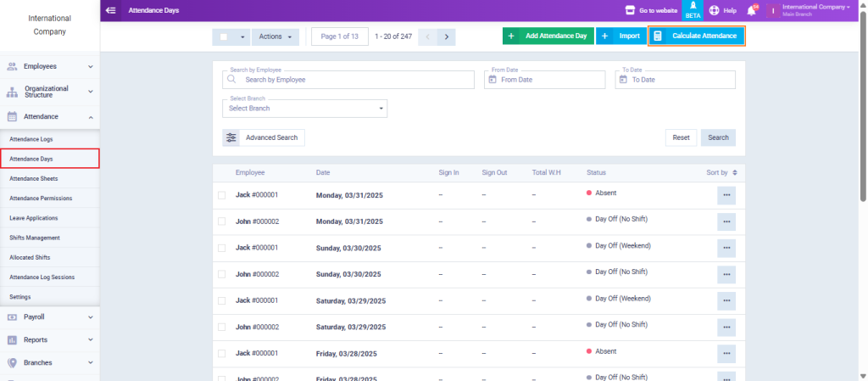This screenshot has height=381, width=868.
Task: Open the notifications bell
Action: point(751,10)
